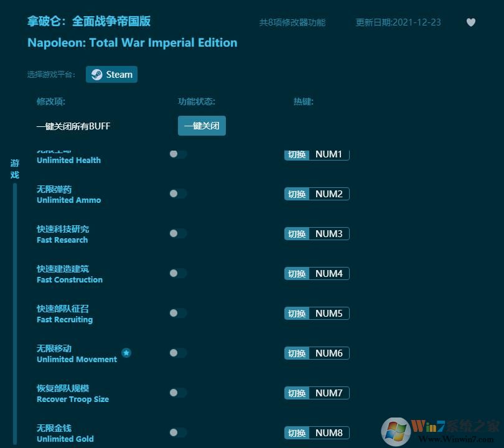The height and width of the screenshot is (448, 504).
Task: Click the 切换 button beside Fast Research
Action: [x=296, y=233]
